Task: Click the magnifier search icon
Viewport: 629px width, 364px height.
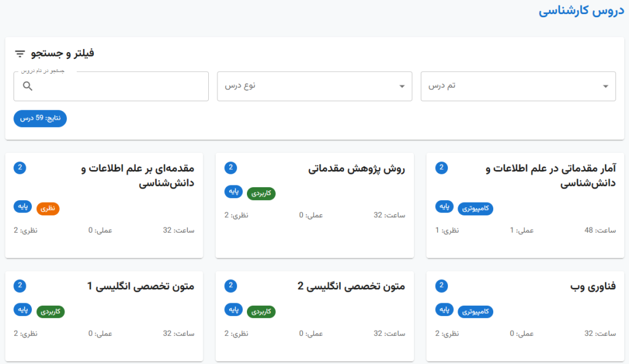Action: point(28,86)
